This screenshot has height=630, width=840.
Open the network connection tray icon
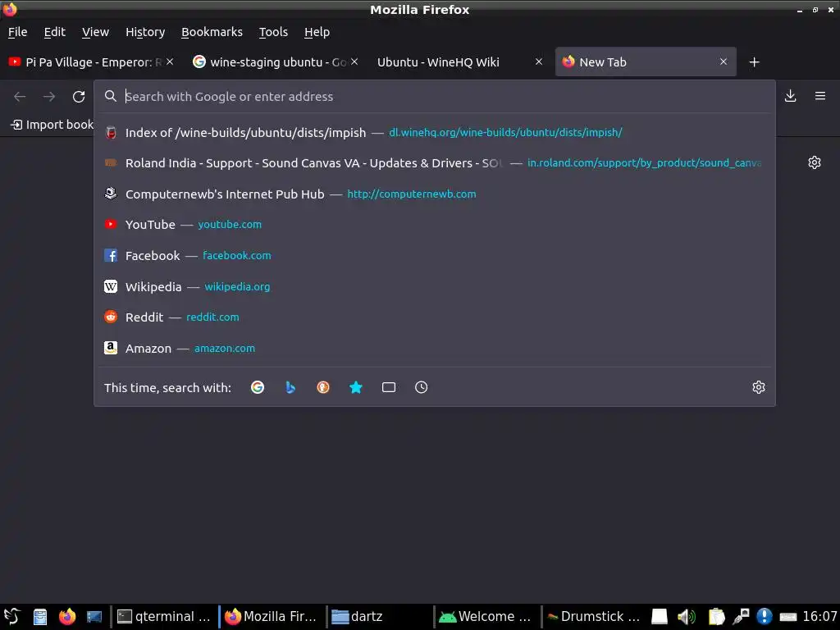(741, 617)
